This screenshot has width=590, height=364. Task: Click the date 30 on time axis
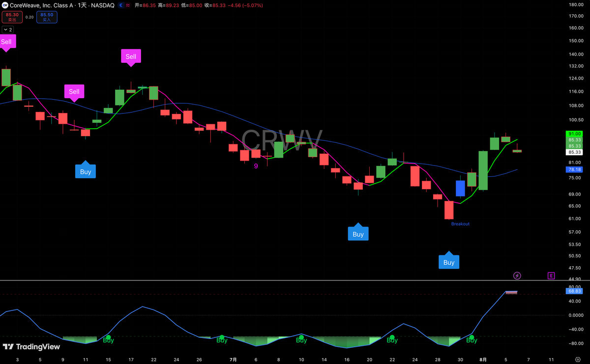point(460,360)
